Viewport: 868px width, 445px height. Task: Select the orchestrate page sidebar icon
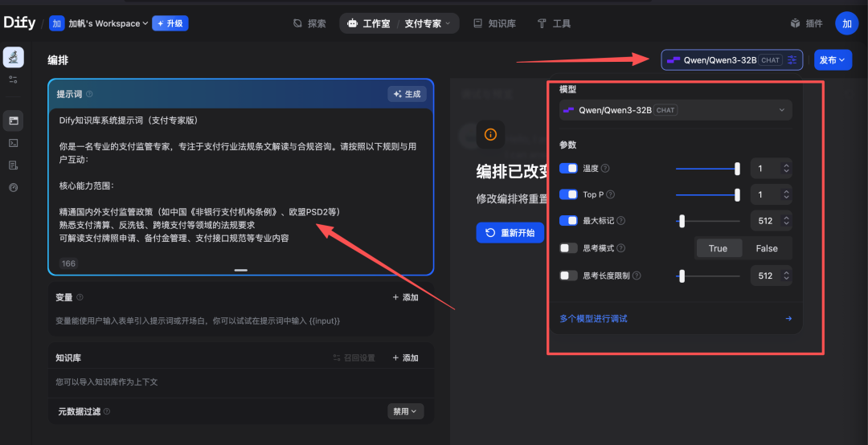point(14,120)
